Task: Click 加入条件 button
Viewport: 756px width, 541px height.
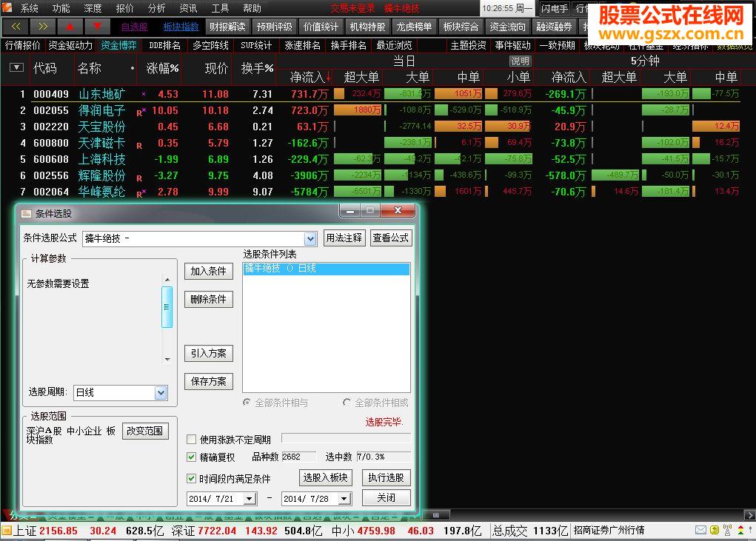Action: pos(208,271)
